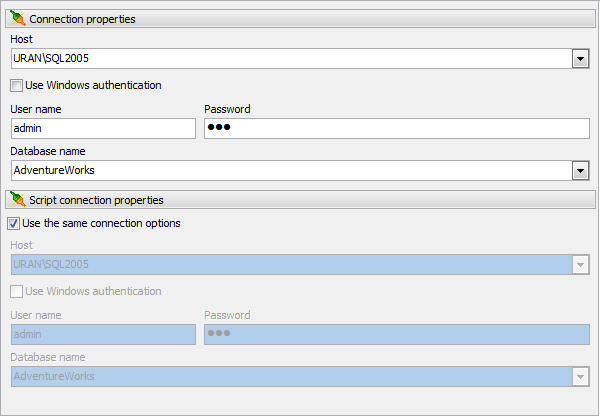This screenshot has width=600, height=416.
Task: Click the script section Host field
Action: pyautogui.click(x=292, y=264)
